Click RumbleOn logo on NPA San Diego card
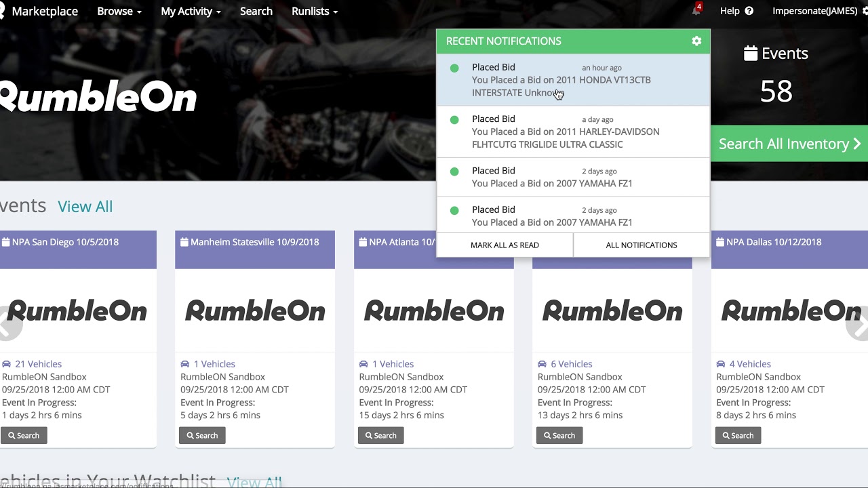868x488 pixels. point(77,311)
